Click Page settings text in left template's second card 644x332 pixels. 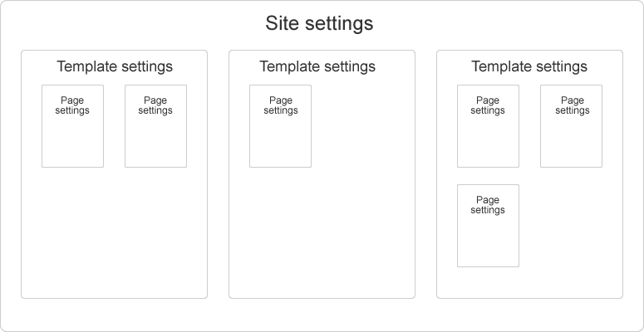155,105
